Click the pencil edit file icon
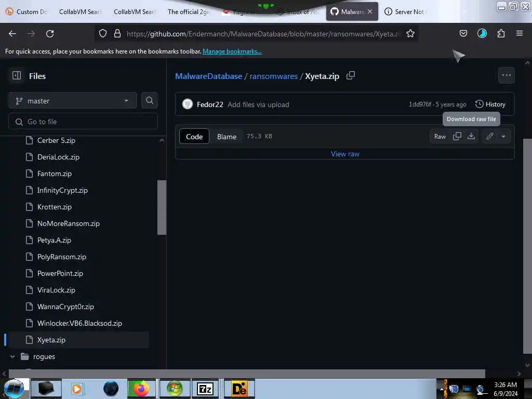Viewport: 532px width, 399px height. click(489, 136)
